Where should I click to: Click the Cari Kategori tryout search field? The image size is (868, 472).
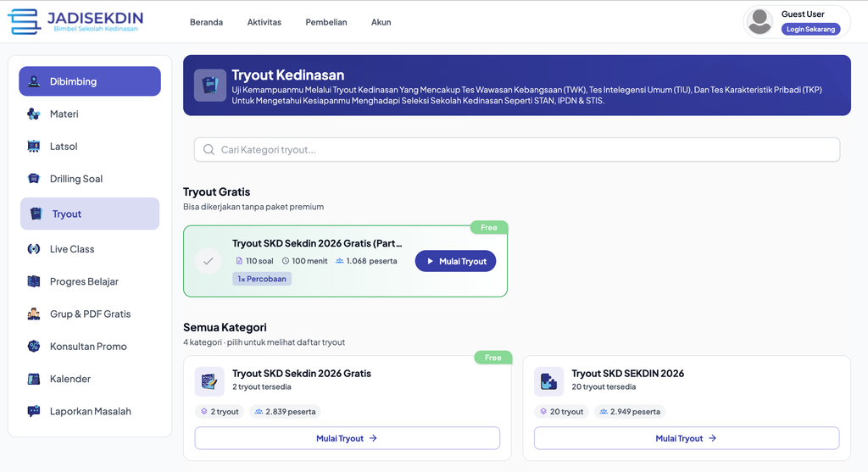517,149
